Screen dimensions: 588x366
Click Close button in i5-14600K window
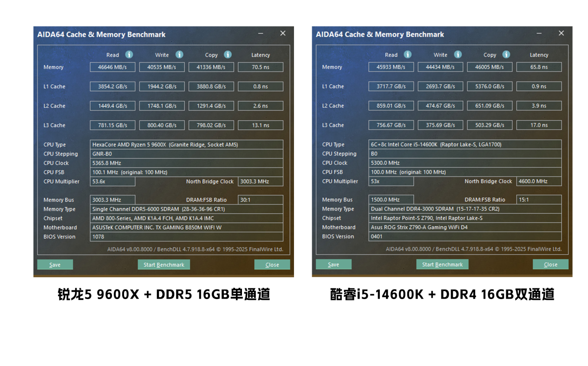(551, 264)
